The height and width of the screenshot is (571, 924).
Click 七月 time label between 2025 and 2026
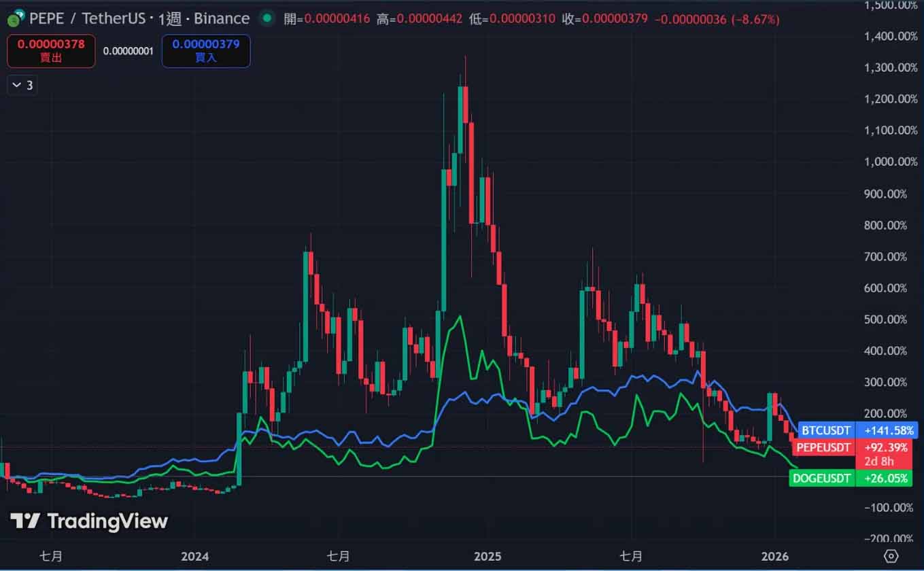point(632,556)
